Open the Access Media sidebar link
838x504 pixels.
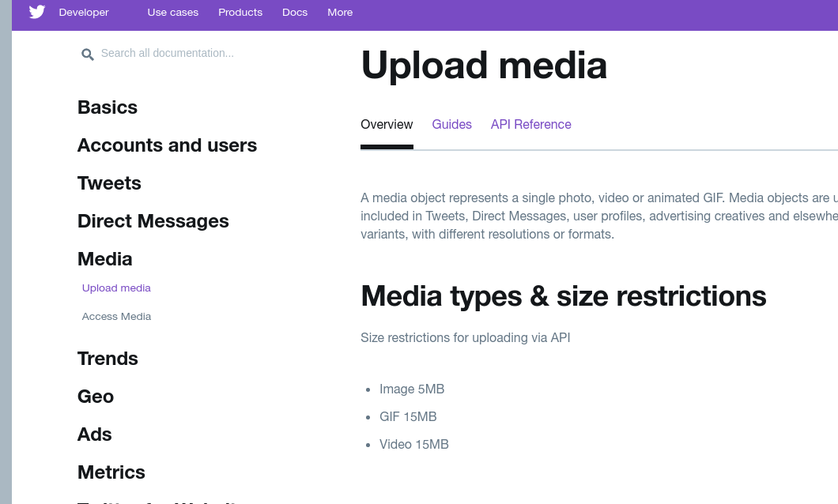116,317
